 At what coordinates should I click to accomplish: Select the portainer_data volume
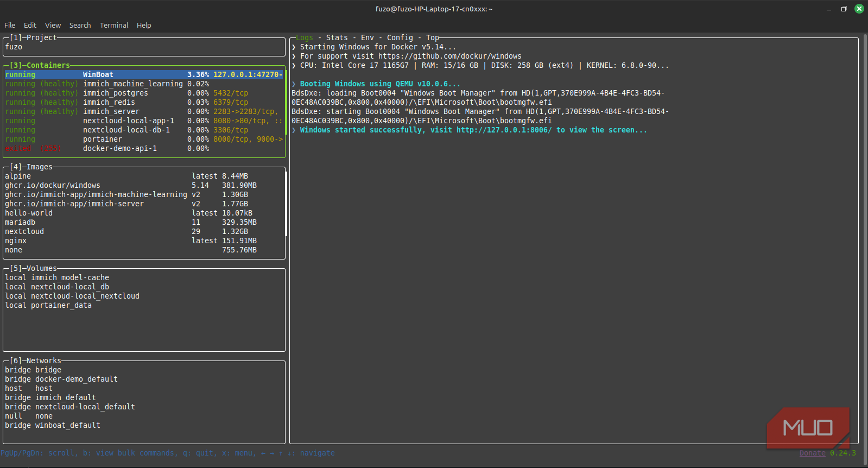pyautogui.click(x=61, y=306)
